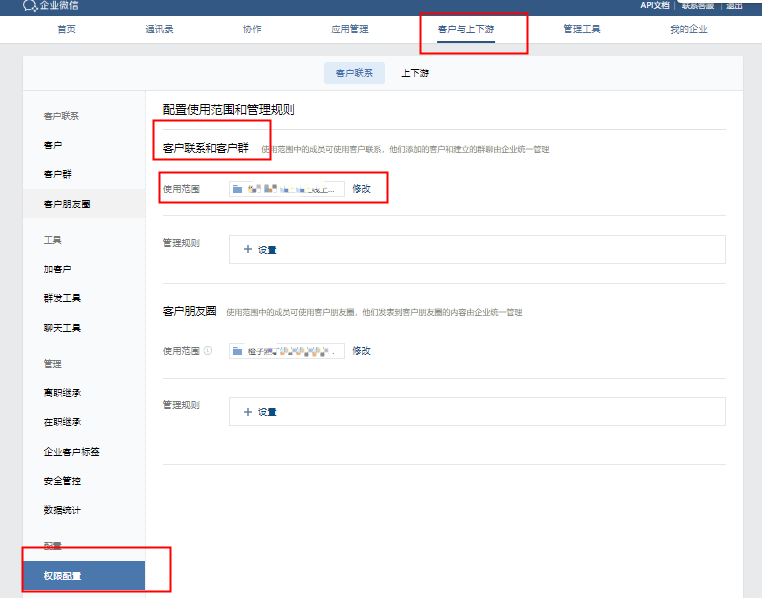Switch to the 上下游 sub-tab

(x=415, y=73)
